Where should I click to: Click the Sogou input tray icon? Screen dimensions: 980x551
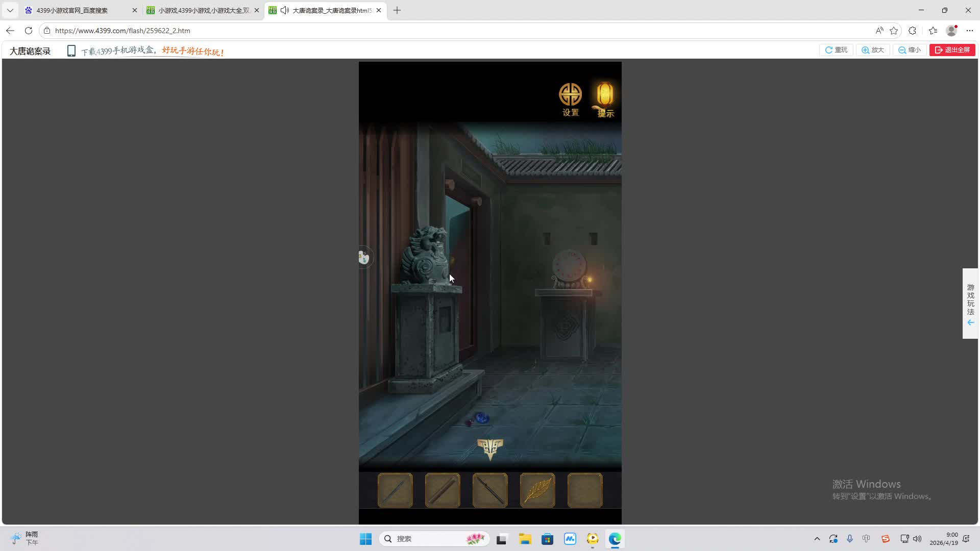click(885, 539)
